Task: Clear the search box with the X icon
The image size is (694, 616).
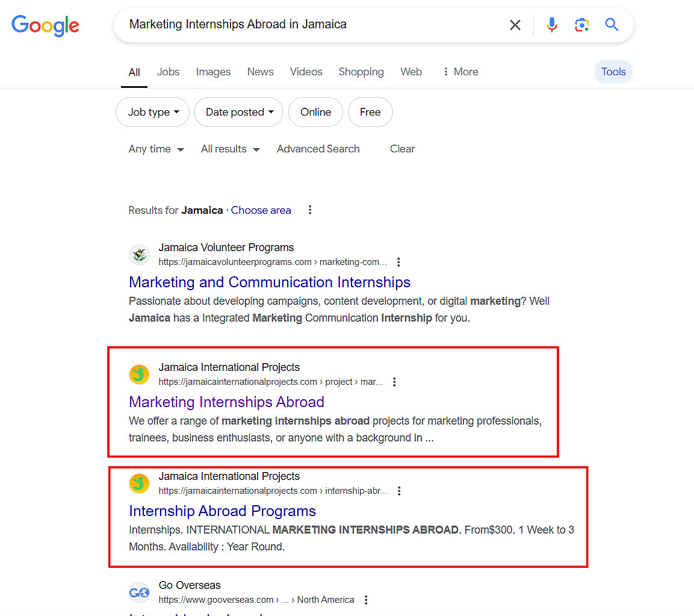Action: pyautogui.click(x=515, y=25)
